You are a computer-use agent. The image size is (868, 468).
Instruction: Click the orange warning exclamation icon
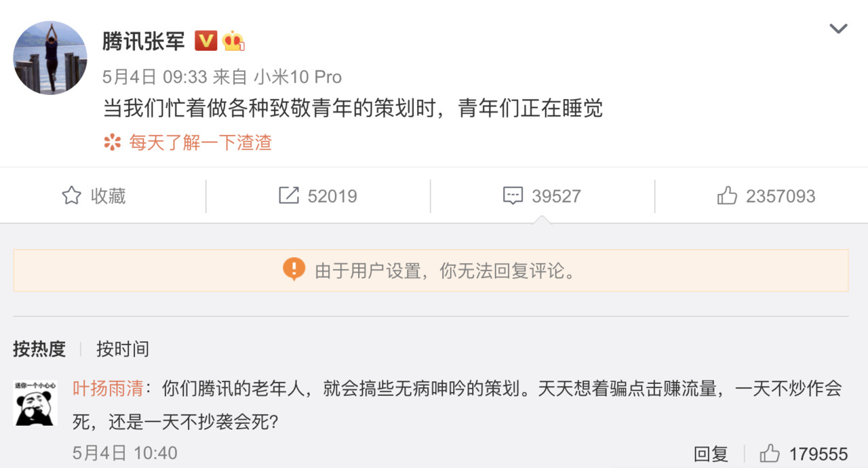point(294,270)
